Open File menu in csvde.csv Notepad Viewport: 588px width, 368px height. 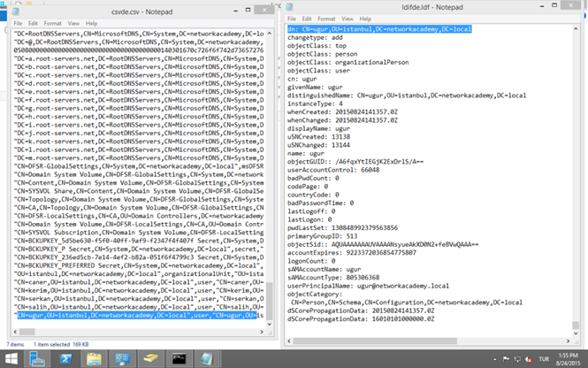click(x=18, y=23)
